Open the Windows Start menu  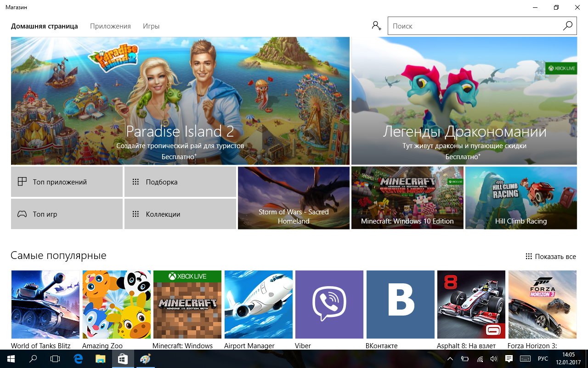point(11,359)
